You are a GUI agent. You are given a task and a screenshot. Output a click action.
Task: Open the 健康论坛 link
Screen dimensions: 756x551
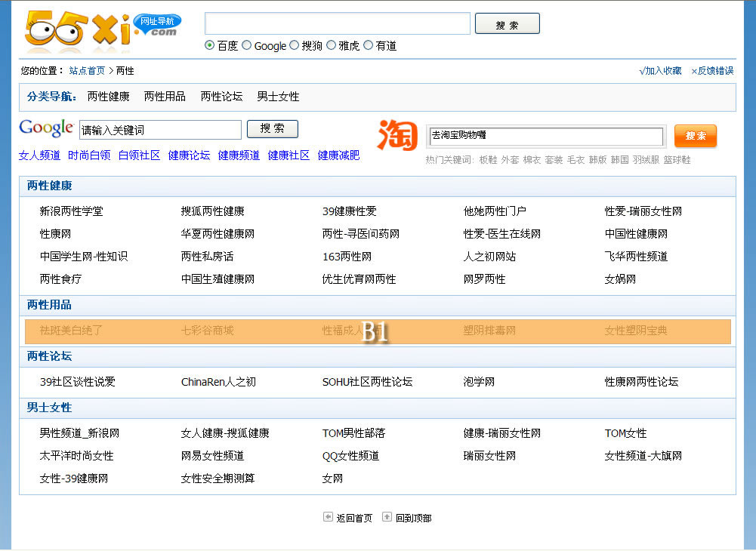tap(189, 155)
